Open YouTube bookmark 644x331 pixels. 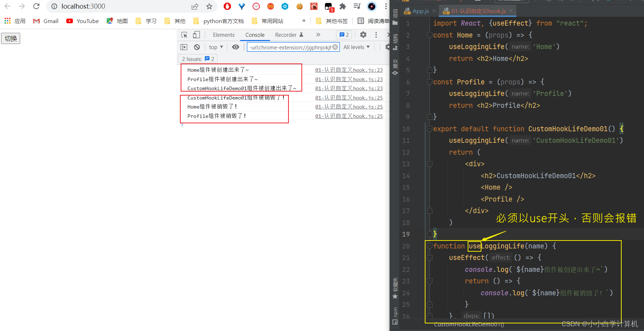(83, 21)
